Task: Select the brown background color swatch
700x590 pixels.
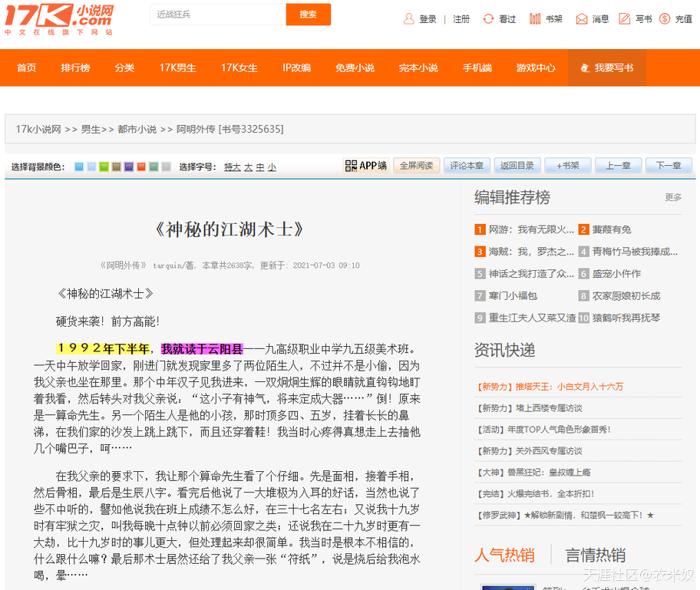Action: pyautogui.click(x=117, y=167)
